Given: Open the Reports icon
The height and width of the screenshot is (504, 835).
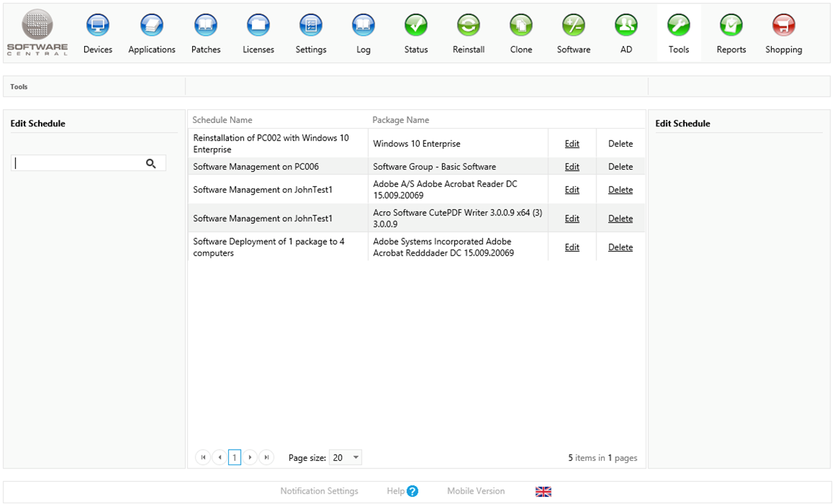Looking at the screenshot, I should [731, 26].
